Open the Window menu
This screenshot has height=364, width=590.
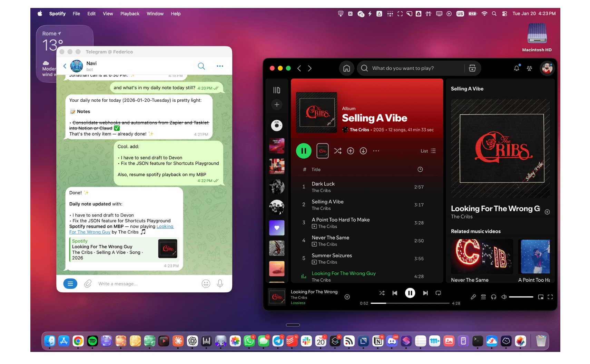[x=155, y=14]
